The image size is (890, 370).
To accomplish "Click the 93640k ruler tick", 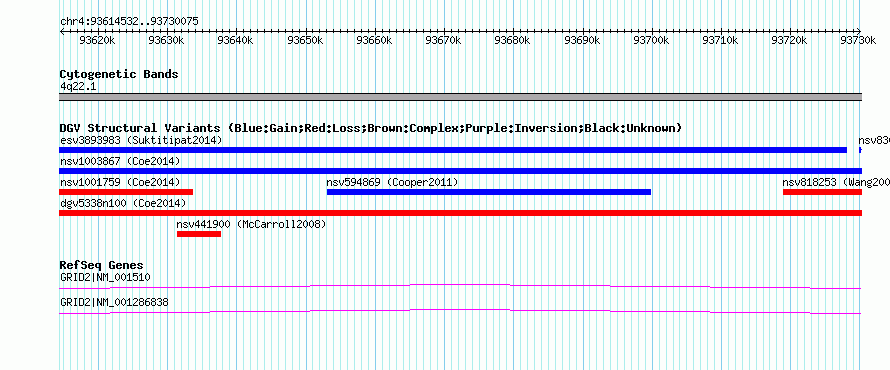I will (236, 40).
